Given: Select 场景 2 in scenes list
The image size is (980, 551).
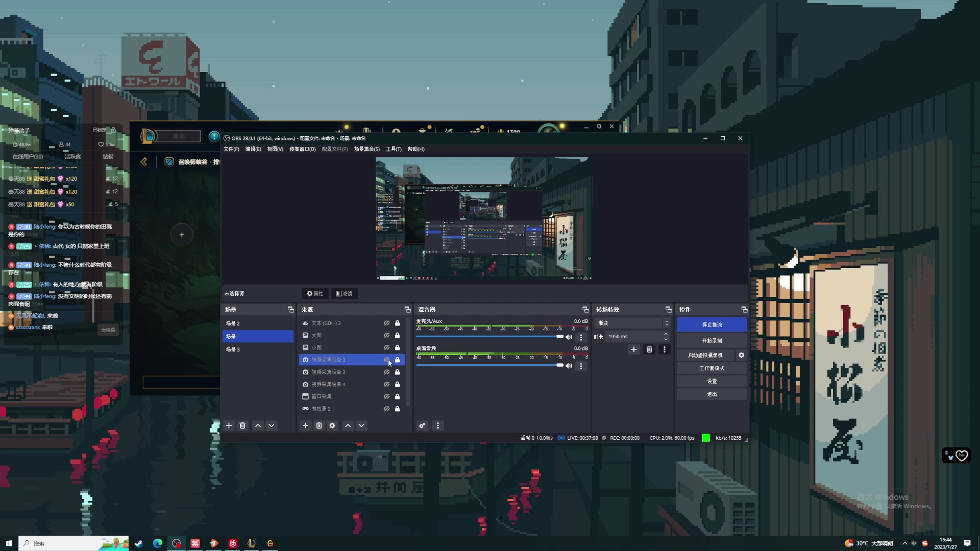Looking at the screenshot, I should [x=258, y=323].
